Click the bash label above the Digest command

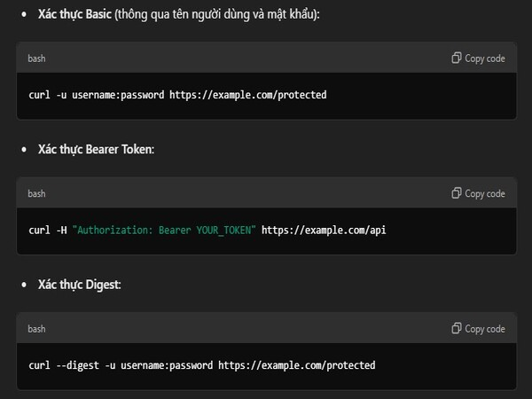coord(36,329)
